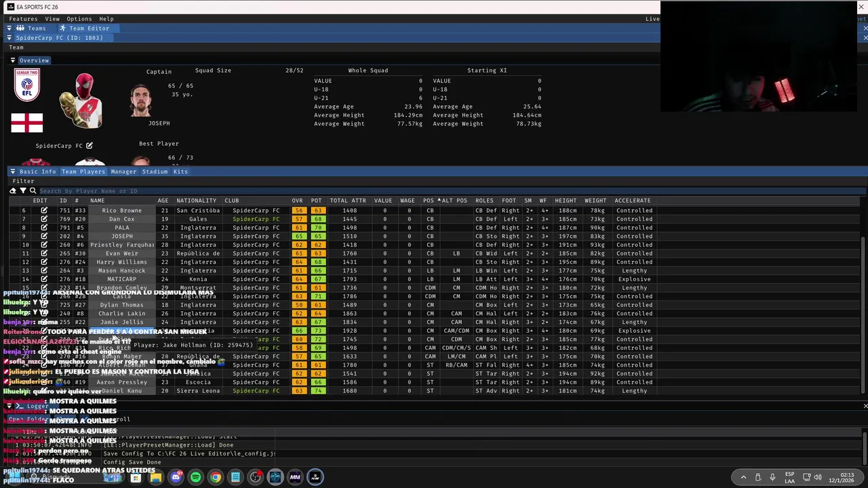Sort by TOTAL ATTR column header
868x488 pixels.
(348, 201)
